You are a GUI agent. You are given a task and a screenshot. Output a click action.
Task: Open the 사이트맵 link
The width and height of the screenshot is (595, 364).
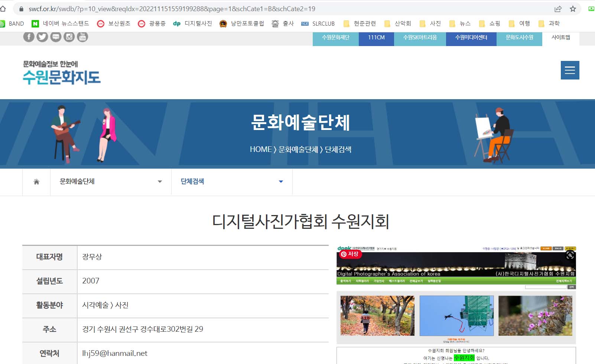click(x=560, y=38)
